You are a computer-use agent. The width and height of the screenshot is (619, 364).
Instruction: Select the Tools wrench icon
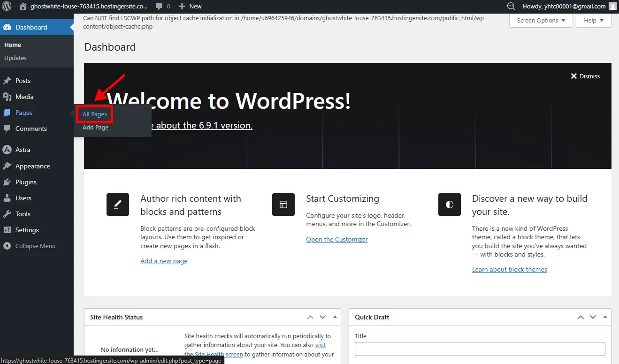click(x=8, y=214)
